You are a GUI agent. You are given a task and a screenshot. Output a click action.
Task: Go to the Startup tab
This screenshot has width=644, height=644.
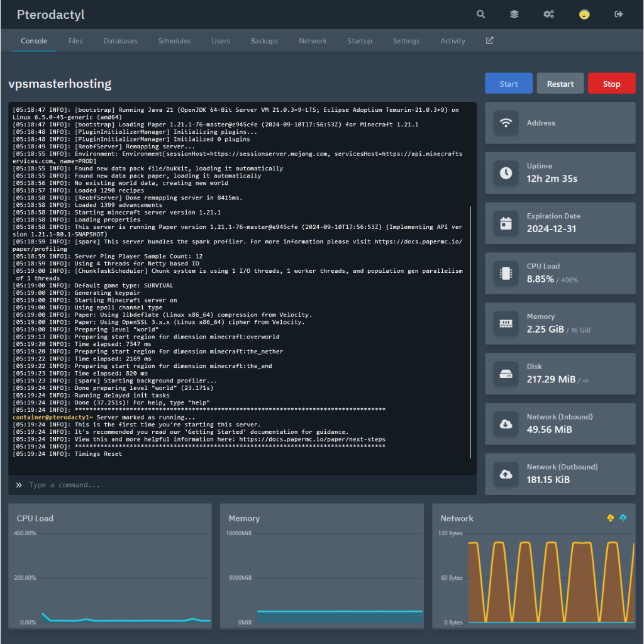(x=360, y=41)
